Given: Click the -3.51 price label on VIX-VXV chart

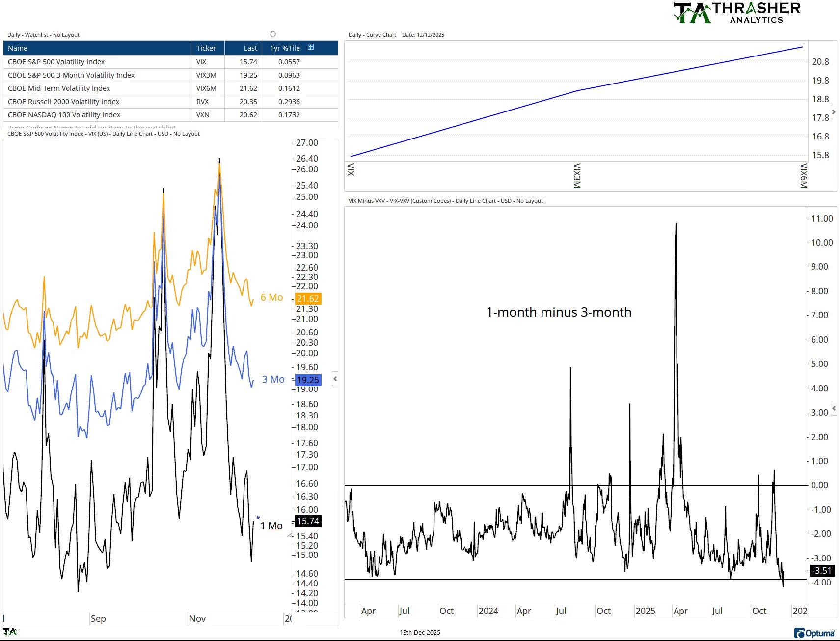Looking at the screenshot, I should click(x=821, y=571).
